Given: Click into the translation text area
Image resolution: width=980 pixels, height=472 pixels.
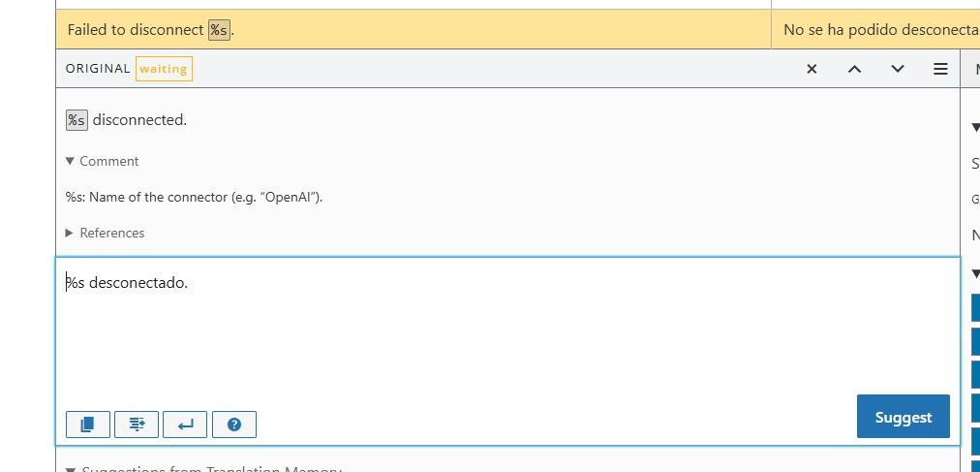Looking at the screenshot, I should tap(504, 330).
